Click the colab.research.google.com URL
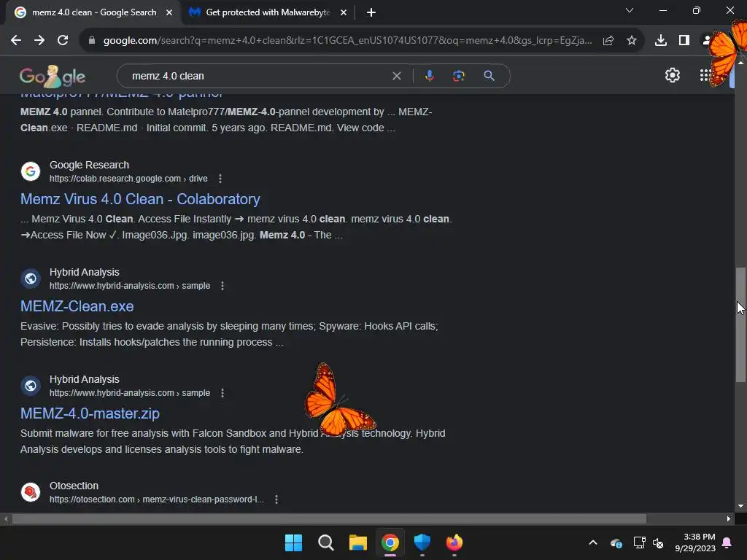Viewport: 747px width, 560px height. pos(128,179)
